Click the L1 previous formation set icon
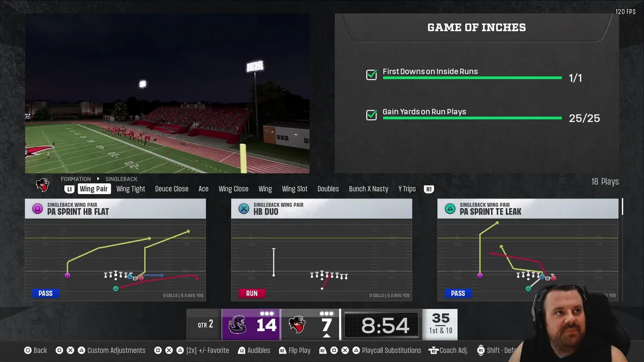Screen dimensions: 644x362 tap(69, 189)
